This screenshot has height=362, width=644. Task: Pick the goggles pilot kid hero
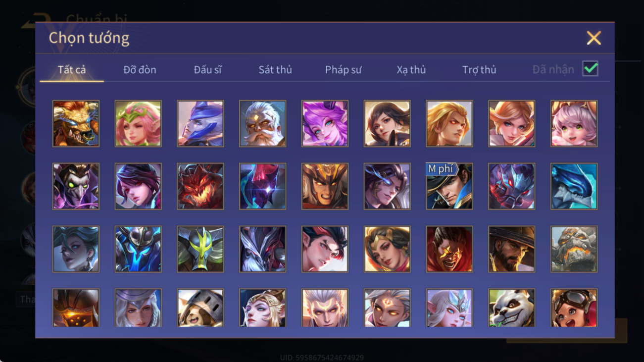pyautogui.click(x=574, y=308)
